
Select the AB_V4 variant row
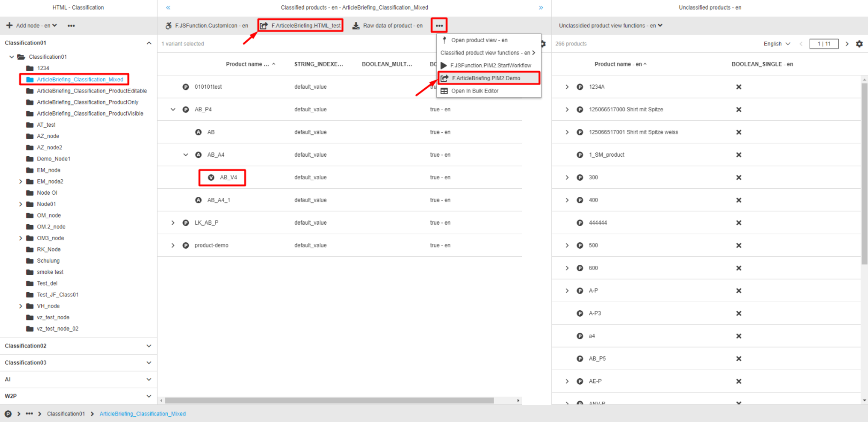coord(228,178)
